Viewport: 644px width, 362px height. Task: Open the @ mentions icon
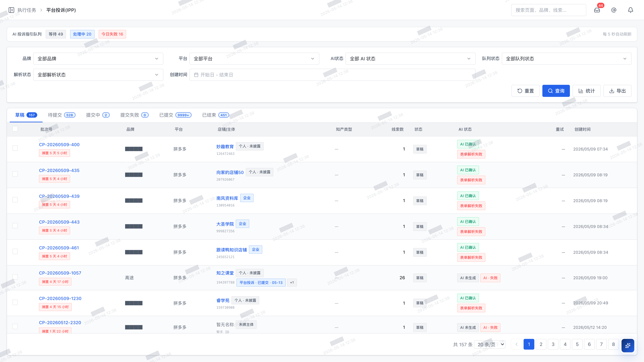(614, 10)
